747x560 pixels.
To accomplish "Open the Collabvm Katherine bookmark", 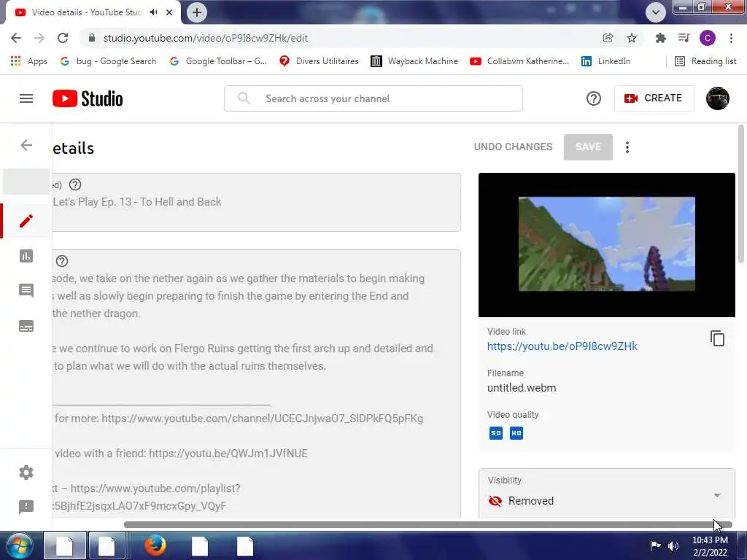I will coord(519,61).
